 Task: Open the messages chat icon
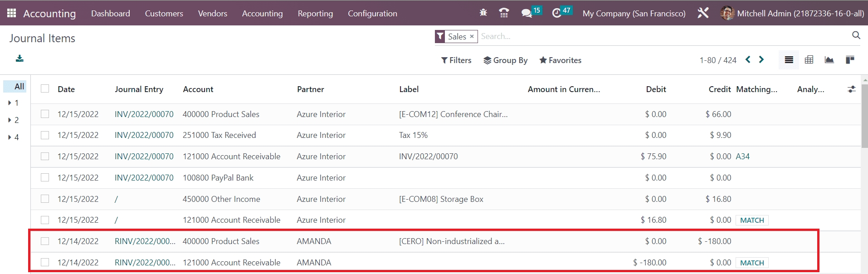point(527,13)
